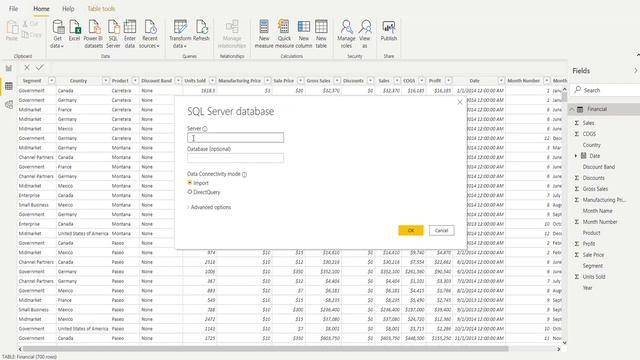Select the COGS field
Viewport: 640px width, 360px height.
pyautogui.click(x=589, y=134)
